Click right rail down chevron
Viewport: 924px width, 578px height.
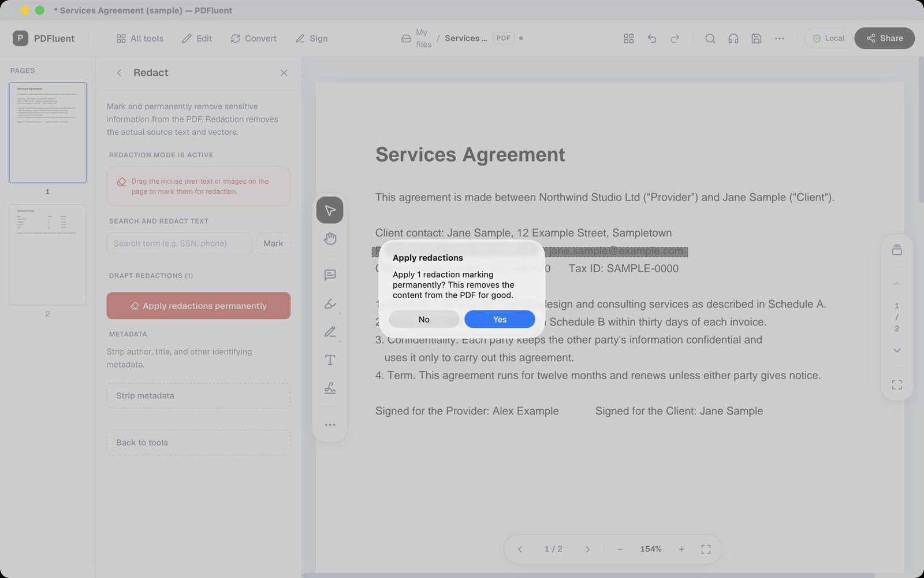point(897,350)
